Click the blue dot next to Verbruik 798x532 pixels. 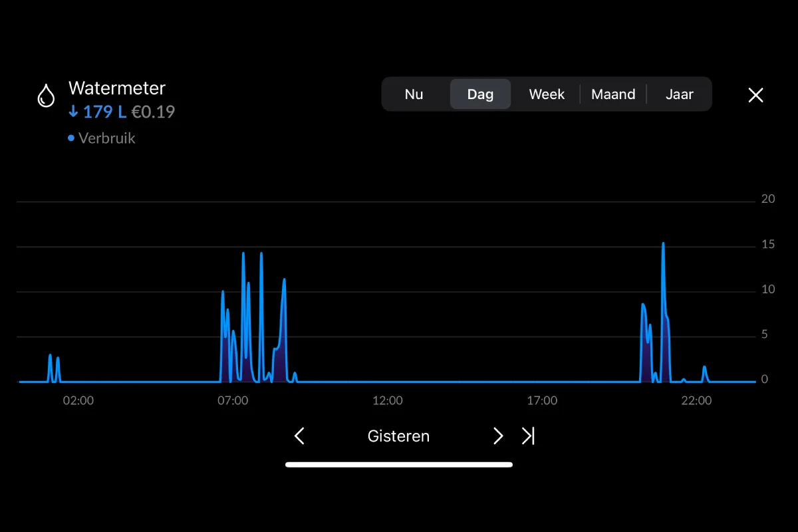(70, 138)
